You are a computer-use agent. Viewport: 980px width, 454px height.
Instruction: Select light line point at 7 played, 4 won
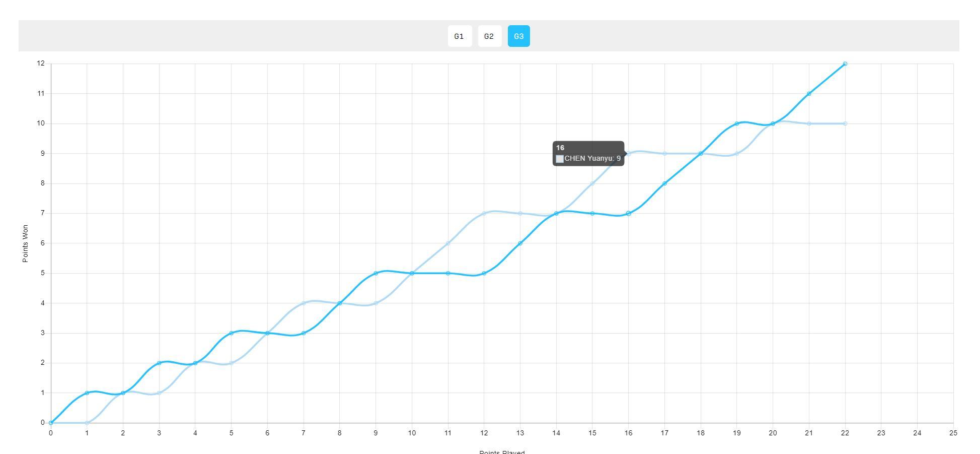point(304,303)
